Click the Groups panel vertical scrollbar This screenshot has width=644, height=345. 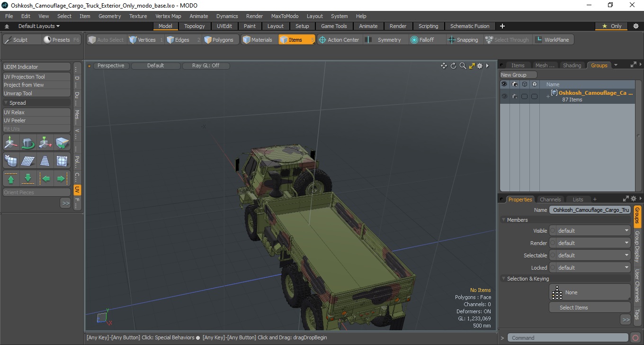[x=638, y=135]
